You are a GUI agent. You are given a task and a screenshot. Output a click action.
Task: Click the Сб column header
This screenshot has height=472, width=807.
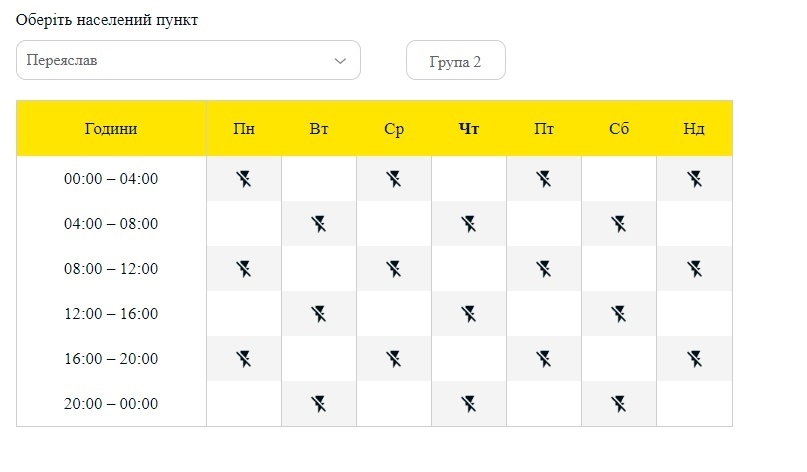619,128
